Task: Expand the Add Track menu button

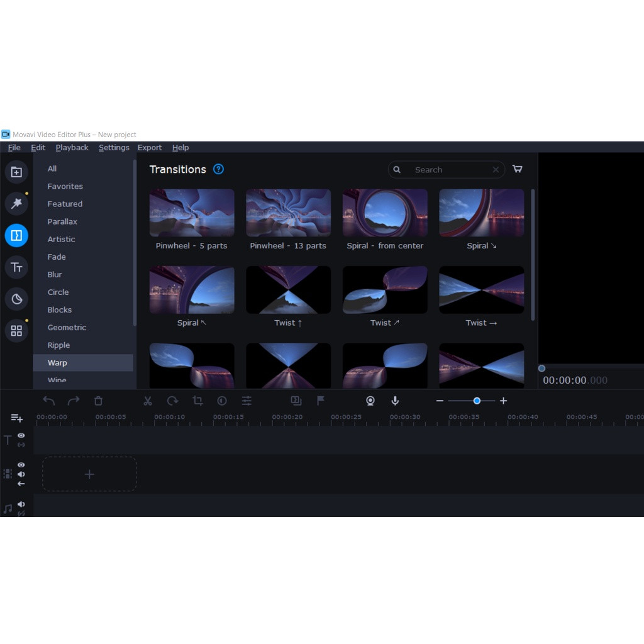Action: [x=16, y=418]
